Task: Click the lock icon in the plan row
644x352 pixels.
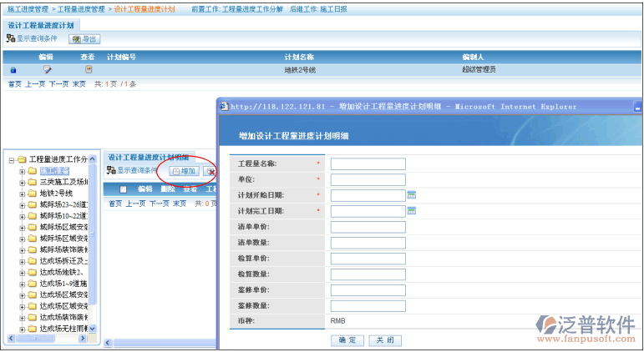Action: tap(13, 70)
